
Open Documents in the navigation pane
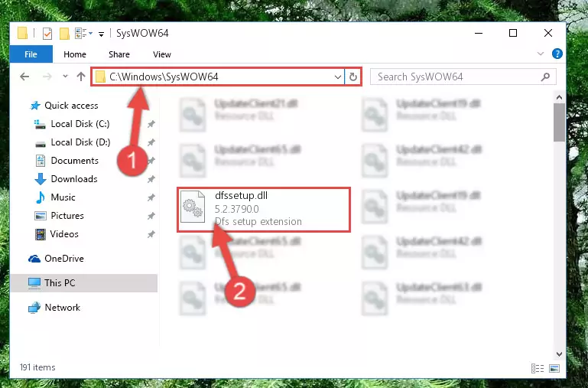point(75,161)
